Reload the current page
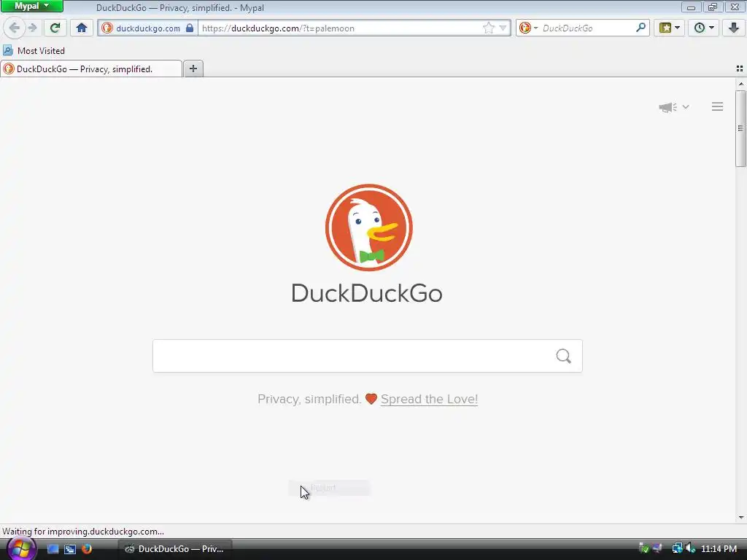The width and height of the screenshot is (747, 560). tap(55, 28)
